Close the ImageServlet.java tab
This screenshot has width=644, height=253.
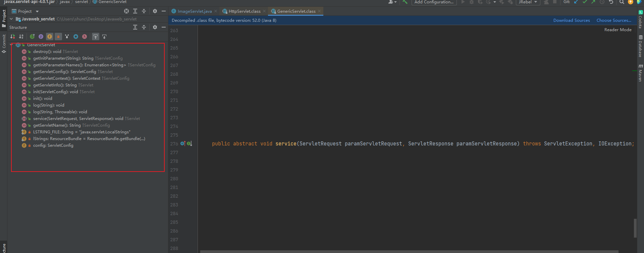(x=216, y=11)
